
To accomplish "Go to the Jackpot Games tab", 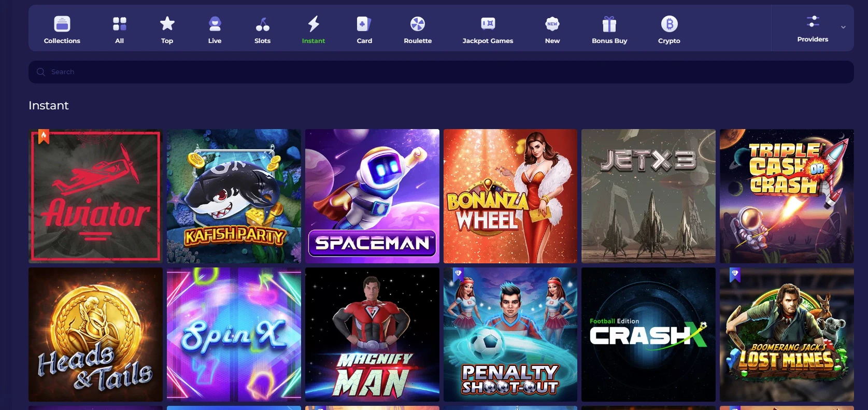I will (488, 29).
